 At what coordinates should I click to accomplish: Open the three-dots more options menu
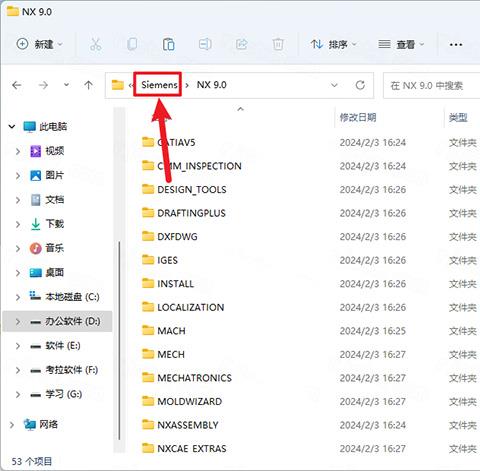tap(456, 44)
